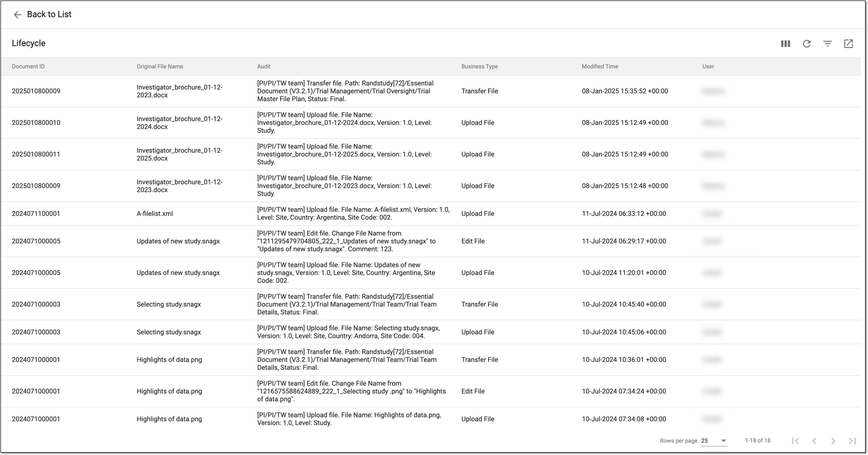Click Modified Time 10-Jul-2024 10:45:40

[624, 304]
